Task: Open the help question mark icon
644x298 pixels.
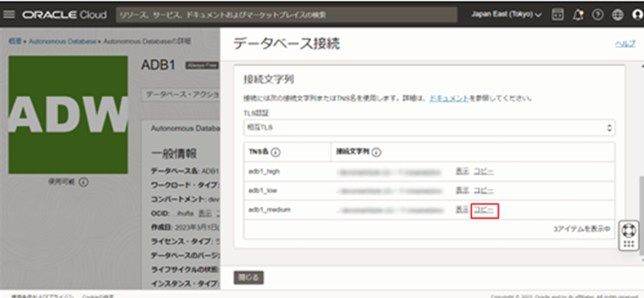Action: (597, 15)
